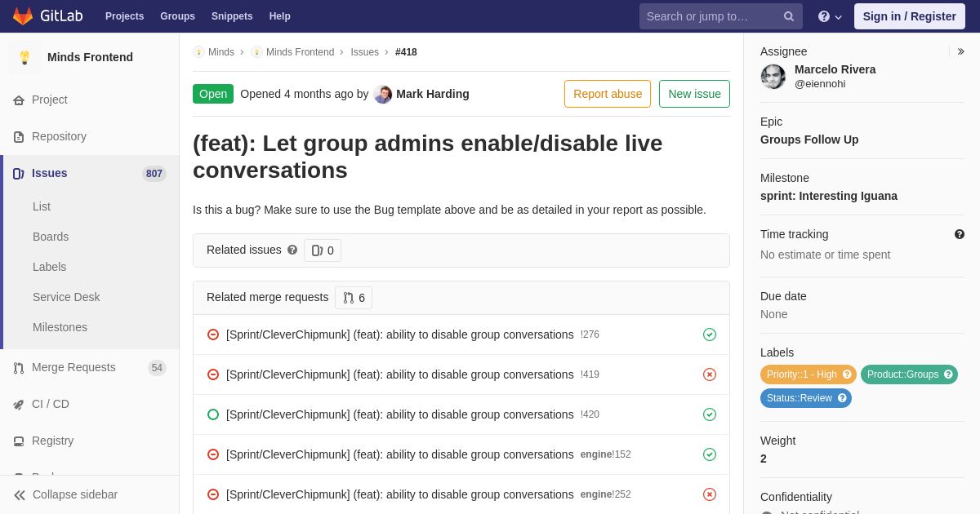
Task: Click the Project home icon
Action: [x=19, y=100]
